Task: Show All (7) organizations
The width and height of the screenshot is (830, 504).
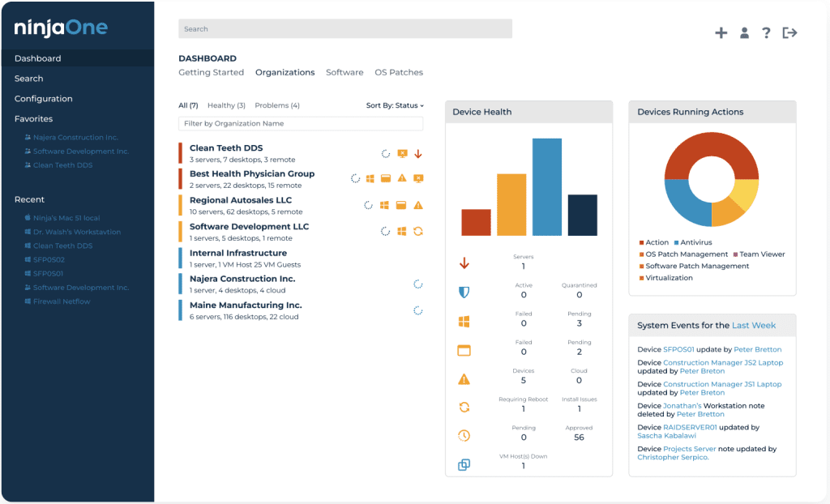Action: pos(188,105)
